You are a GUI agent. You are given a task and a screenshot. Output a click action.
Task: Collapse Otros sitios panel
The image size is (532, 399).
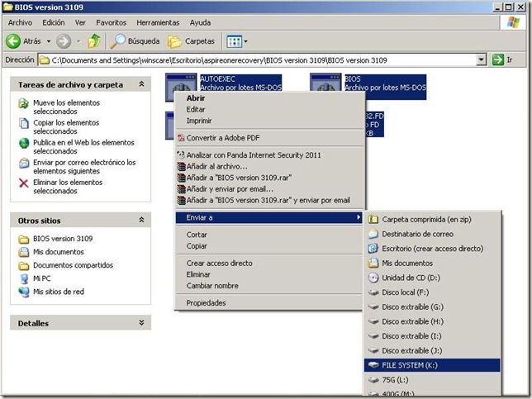pyautogui.click(x=141, y=221)
